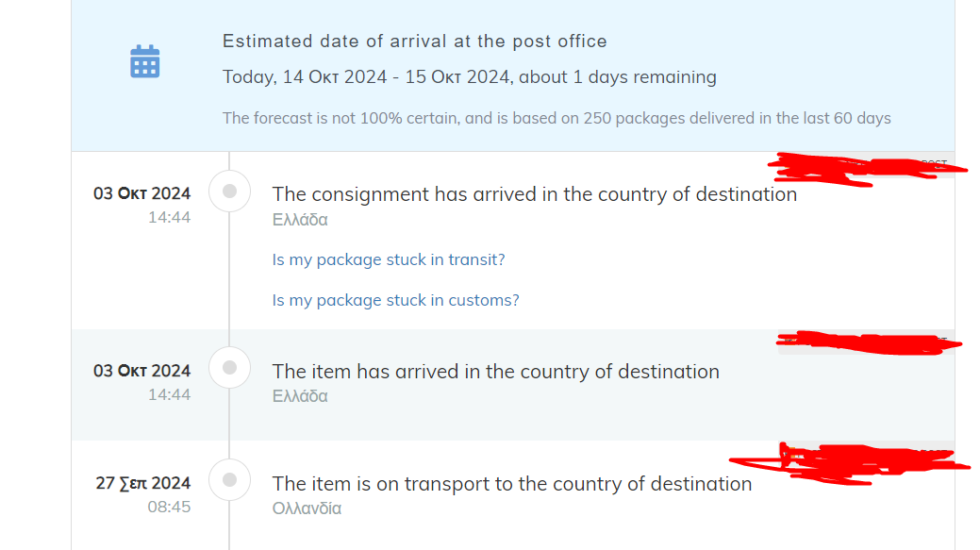Click the blue calendar icon

tap(145, 61)
